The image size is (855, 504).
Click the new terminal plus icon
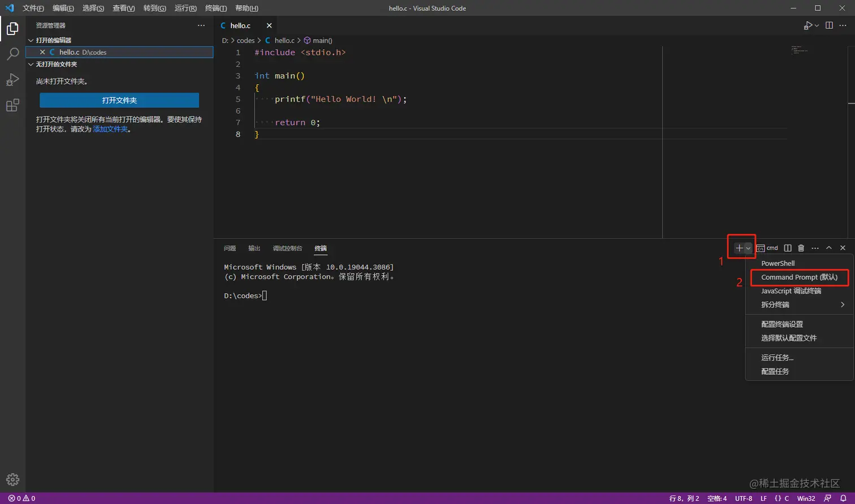point(739,248)
